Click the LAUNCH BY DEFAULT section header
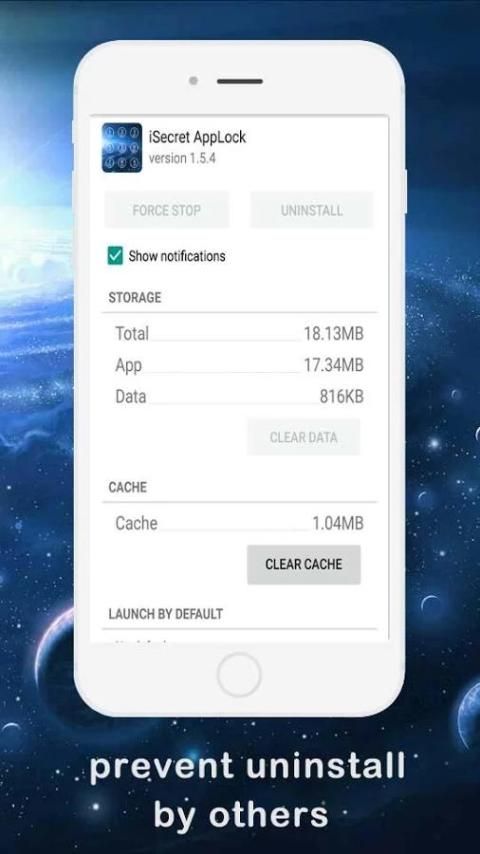 click(166, 614)
